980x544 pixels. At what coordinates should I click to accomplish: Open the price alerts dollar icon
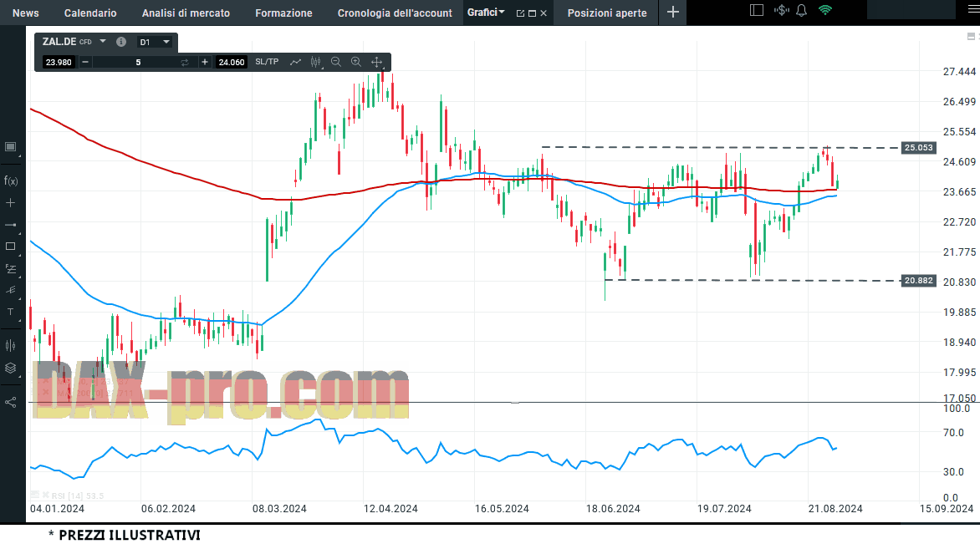tap(781, 10)
